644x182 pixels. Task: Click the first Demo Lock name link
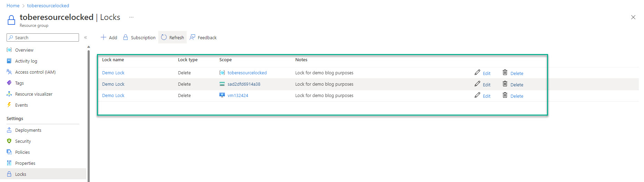(113, 73)
